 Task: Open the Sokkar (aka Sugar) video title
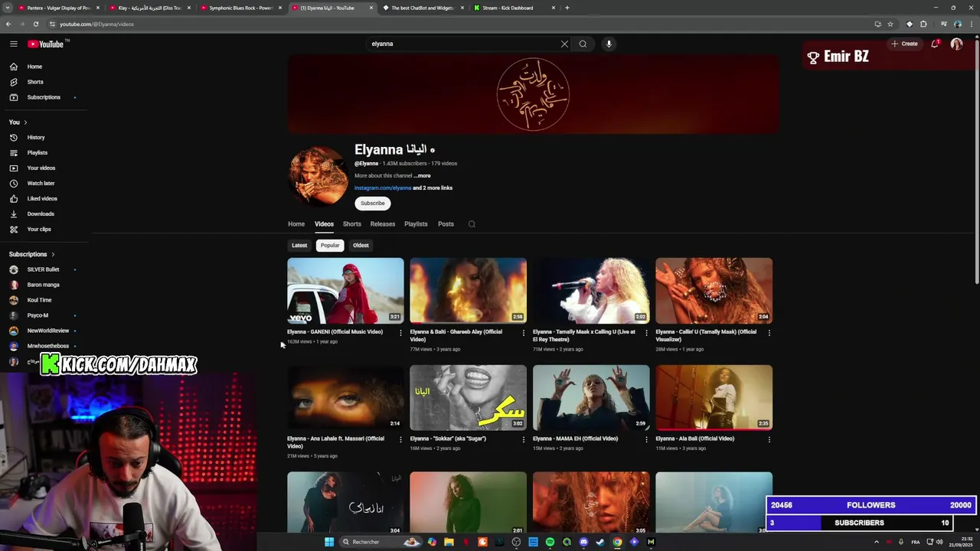(x=448, y=439)
